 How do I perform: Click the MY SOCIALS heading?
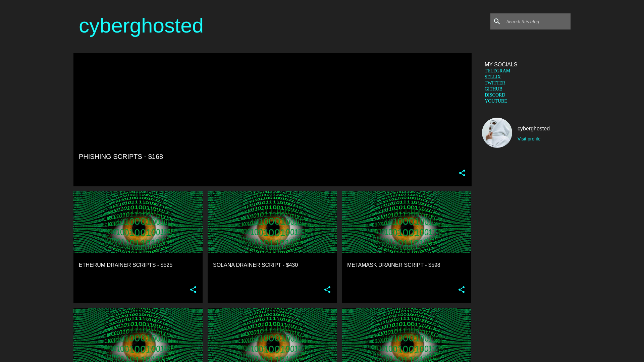[501, 64]
